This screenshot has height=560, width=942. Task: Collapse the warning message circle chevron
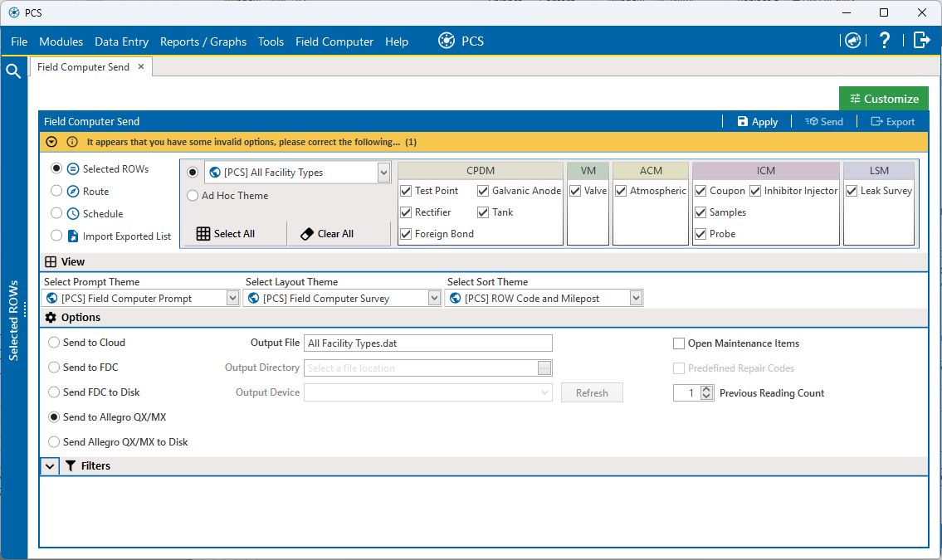(x=51, y=142)
